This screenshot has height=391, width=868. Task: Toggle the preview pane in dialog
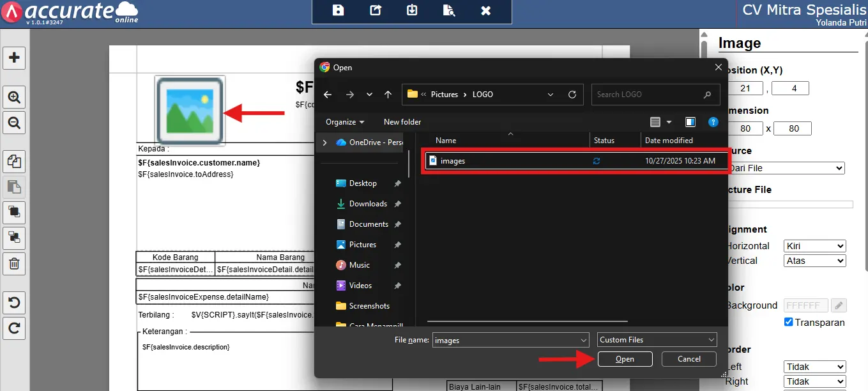tap(690, 122)
